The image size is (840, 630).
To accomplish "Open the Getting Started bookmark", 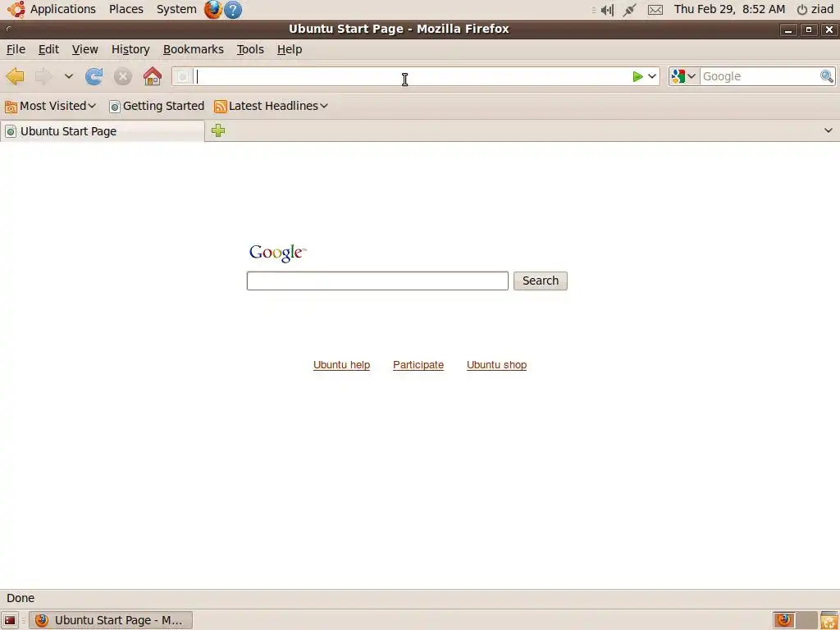I will pos(157,106).
